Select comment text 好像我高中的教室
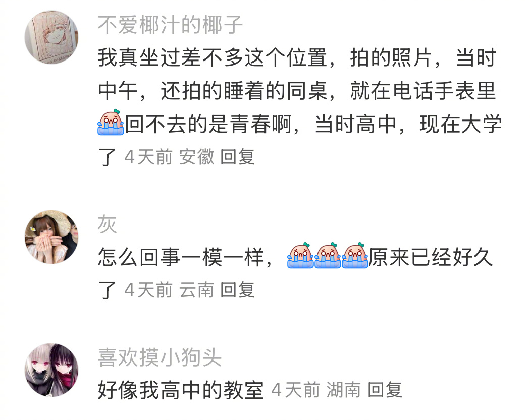This screenshot has height=420, width=530. (x=181, y=390)
